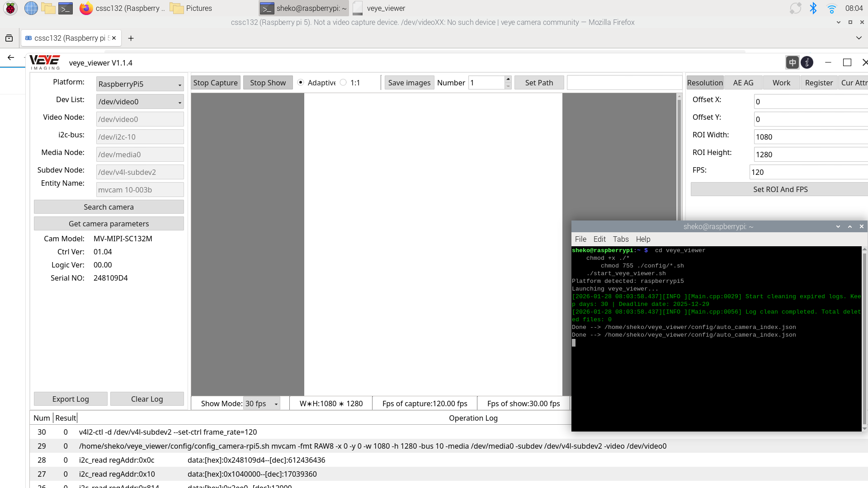Open the Dev List /dev/video0 dropdown
Image resolution: width=868 pixels, height=488 pixels.
pyautogui.click(x=140, y=102)
